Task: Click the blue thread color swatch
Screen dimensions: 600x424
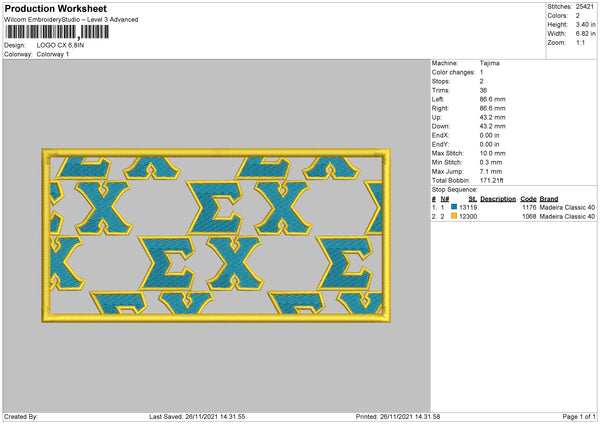Action: pyautogui.click(x=454, y=207)
